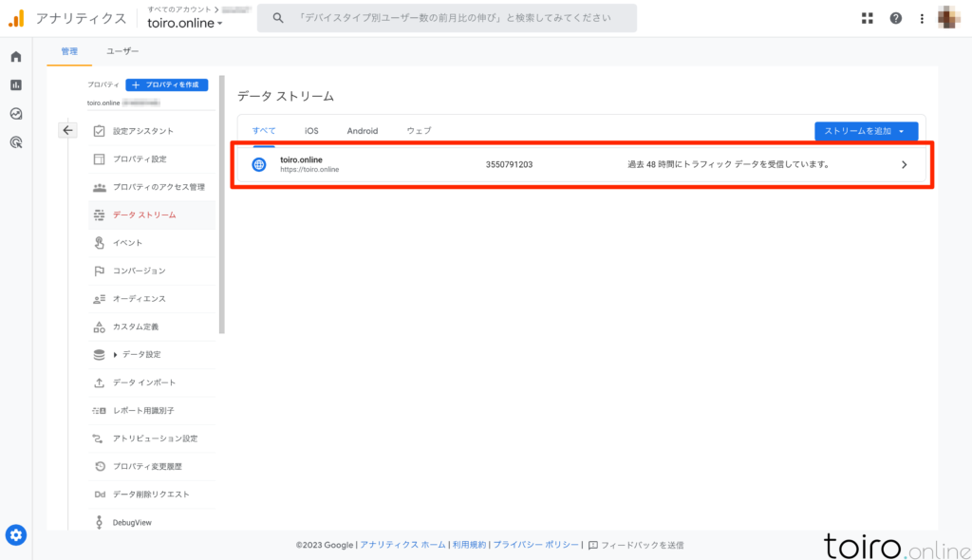
Task: Click the アトリビューション設定 path icon
Action: pyautogui.click(x=98, y=439)
